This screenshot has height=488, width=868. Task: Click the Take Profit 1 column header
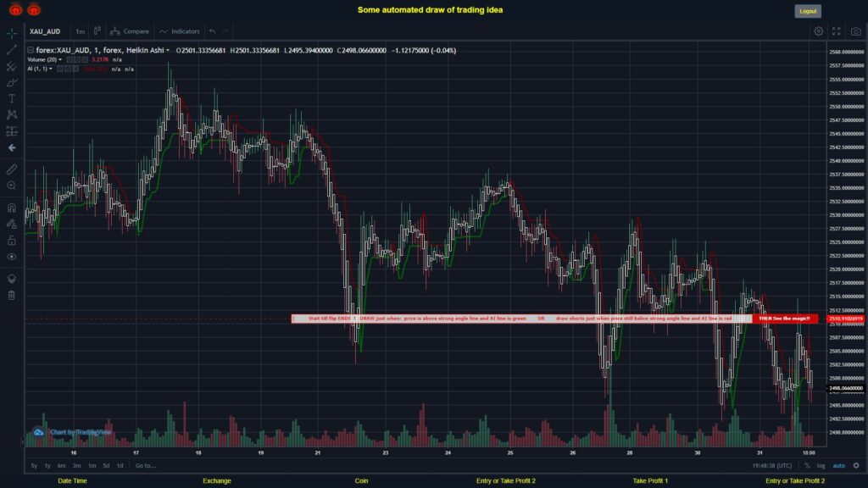point(650,481)
